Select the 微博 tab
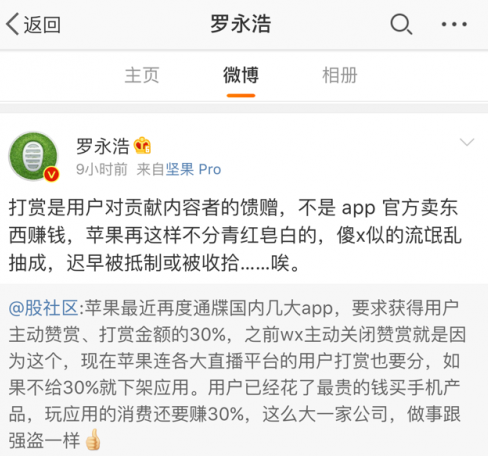The width and height of the screenshot is (488, 456). point(241,75)
